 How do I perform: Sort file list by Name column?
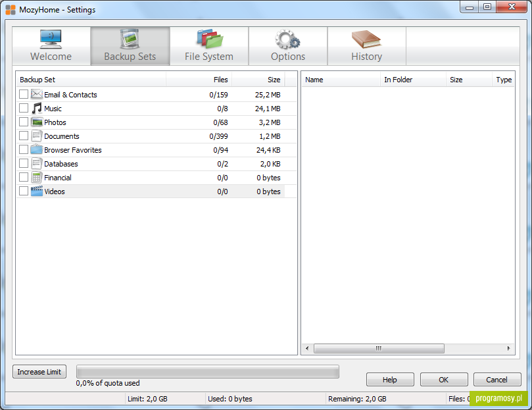point(341,80)
